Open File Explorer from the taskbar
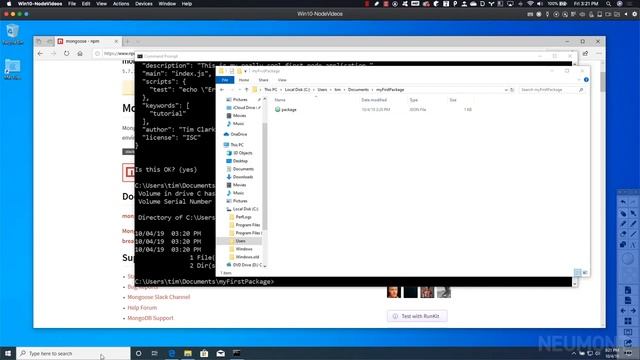 pyautogui.click(x=188, y=353)
